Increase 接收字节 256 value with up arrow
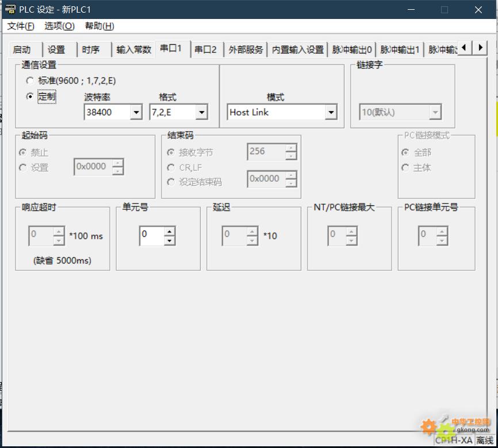498x448 pixels. tap(291, 148)
